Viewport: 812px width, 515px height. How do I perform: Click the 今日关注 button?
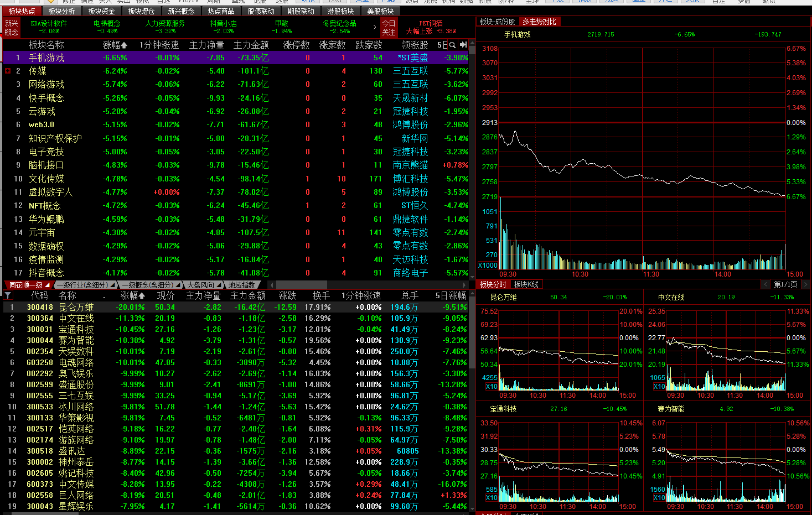coord(389,28)
